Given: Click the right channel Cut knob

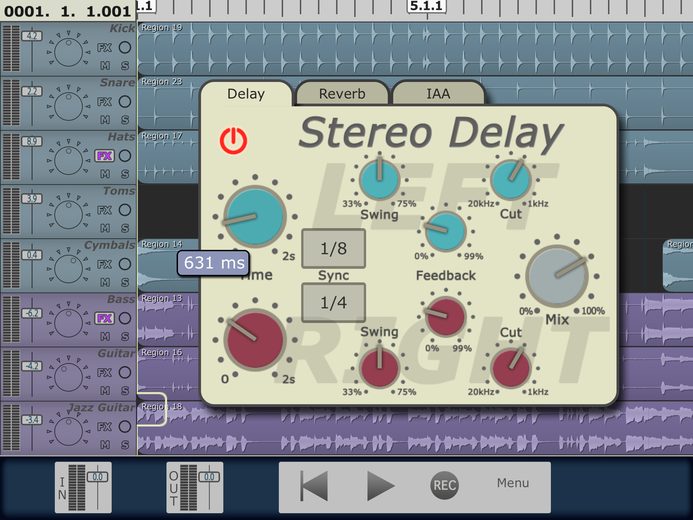Looking at the screenshot, I should coord(511,368).
